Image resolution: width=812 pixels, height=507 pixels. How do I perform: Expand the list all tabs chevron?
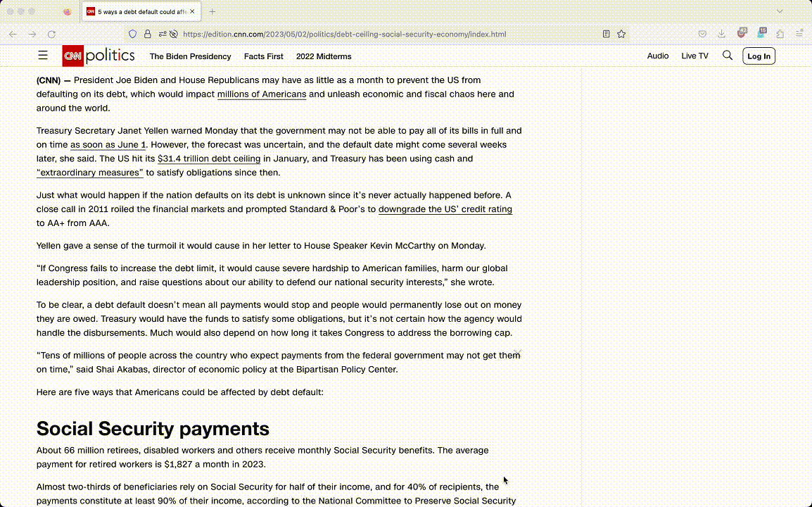[x=780, y=11]
